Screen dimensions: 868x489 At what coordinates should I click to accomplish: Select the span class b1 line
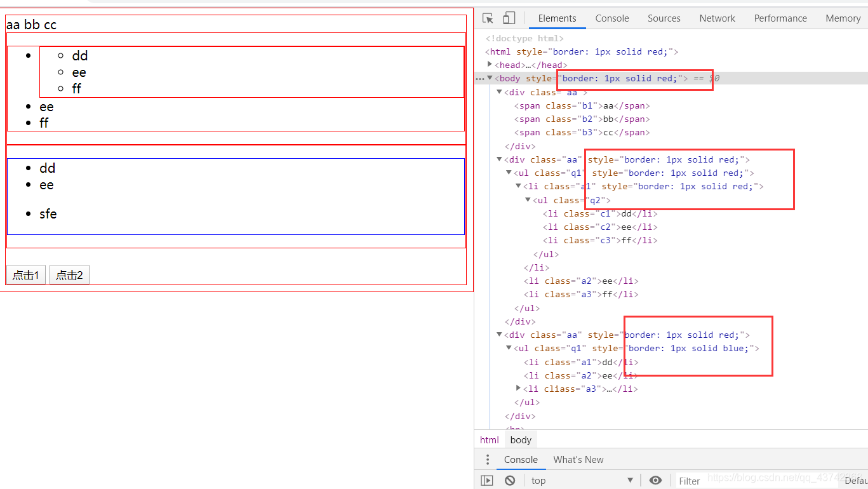tap(582, 105)
